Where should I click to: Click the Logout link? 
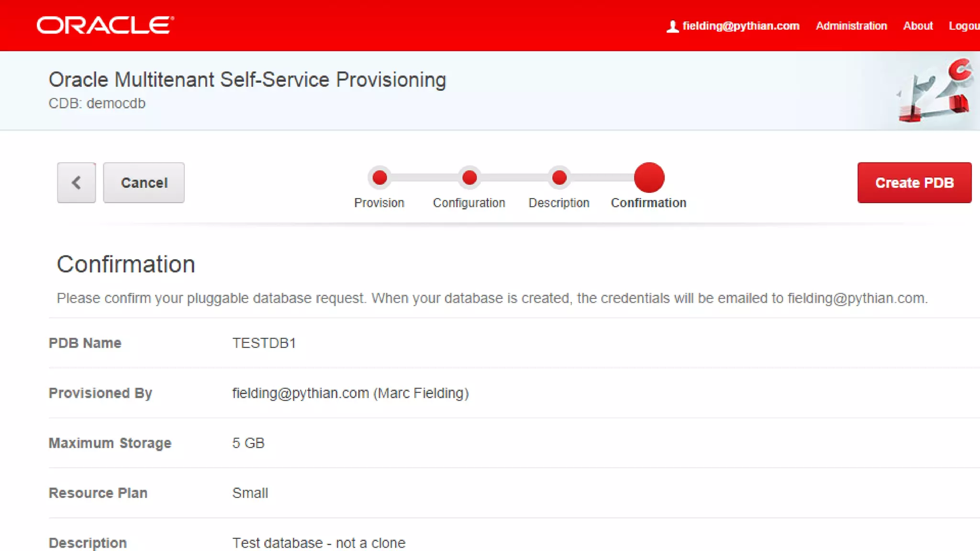964,26
